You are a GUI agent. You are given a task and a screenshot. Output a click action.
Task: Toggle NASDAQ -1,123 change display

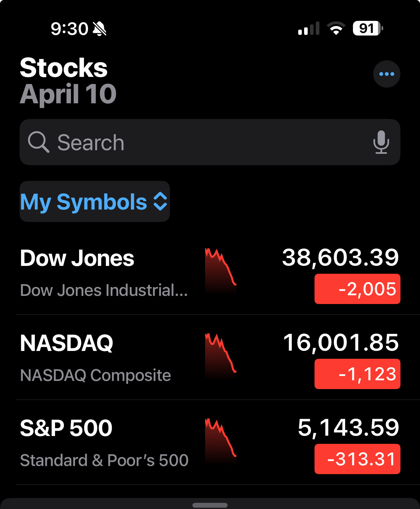(x=357, y=374)
